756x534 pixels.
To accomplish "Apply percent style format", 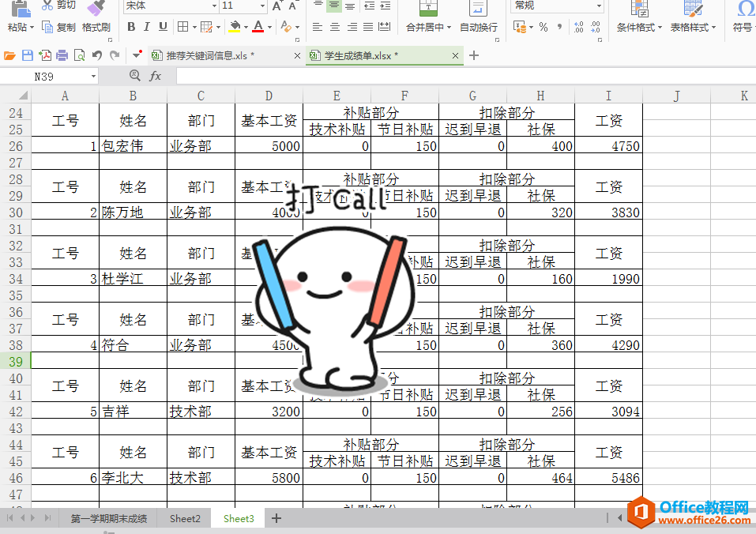I will pyautogui.click(x=543, y=27).
